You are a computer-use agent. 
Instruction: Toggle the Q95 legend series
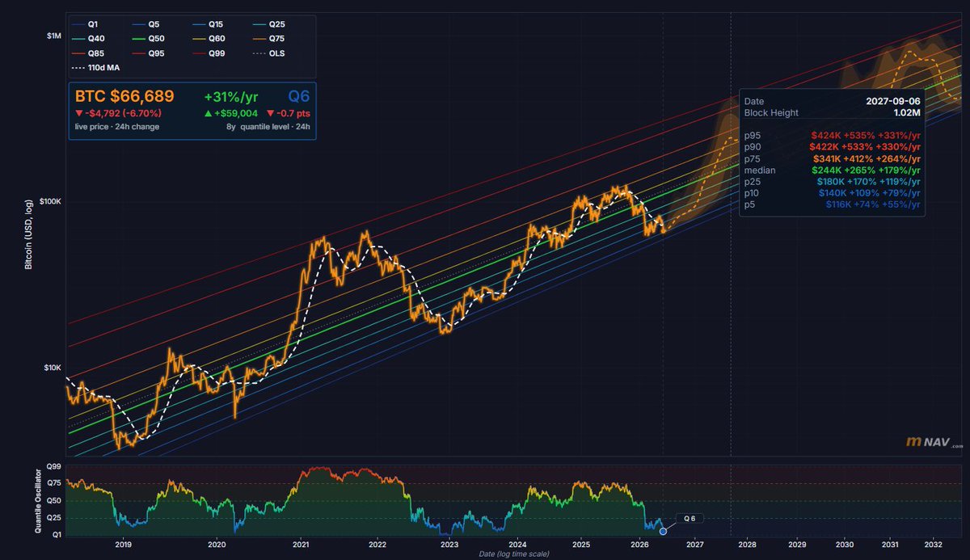coord(148,53)
